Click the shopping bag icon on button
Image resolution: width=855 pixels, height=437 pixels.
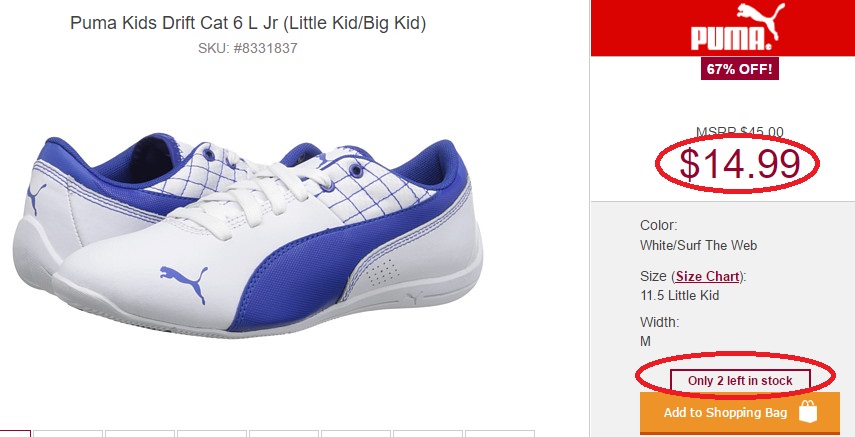coord(808,412)
